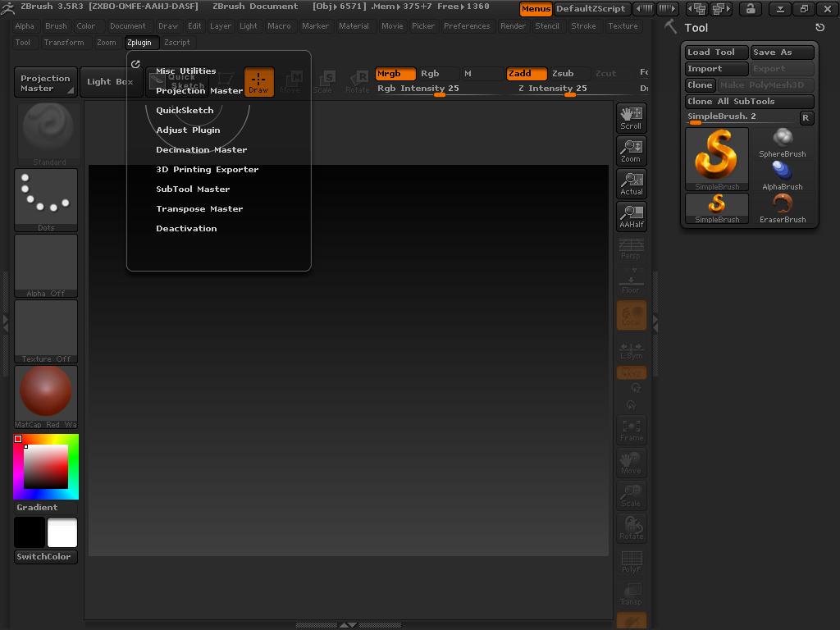This screenshot has width=840, height=630.
Task: Toggle the Zadd mode button
Action: tap(527, 73)
